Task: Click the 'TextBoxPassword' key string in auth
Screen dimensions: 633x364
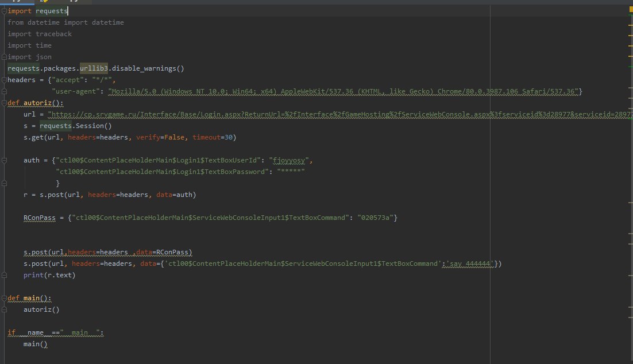Action: pos(162,172)
